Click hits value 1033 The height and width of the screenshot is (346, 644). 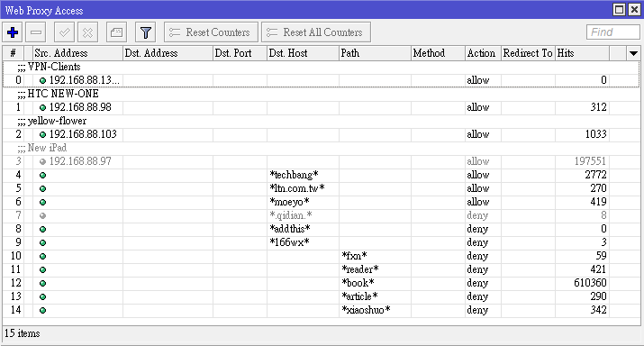point(596,134)
